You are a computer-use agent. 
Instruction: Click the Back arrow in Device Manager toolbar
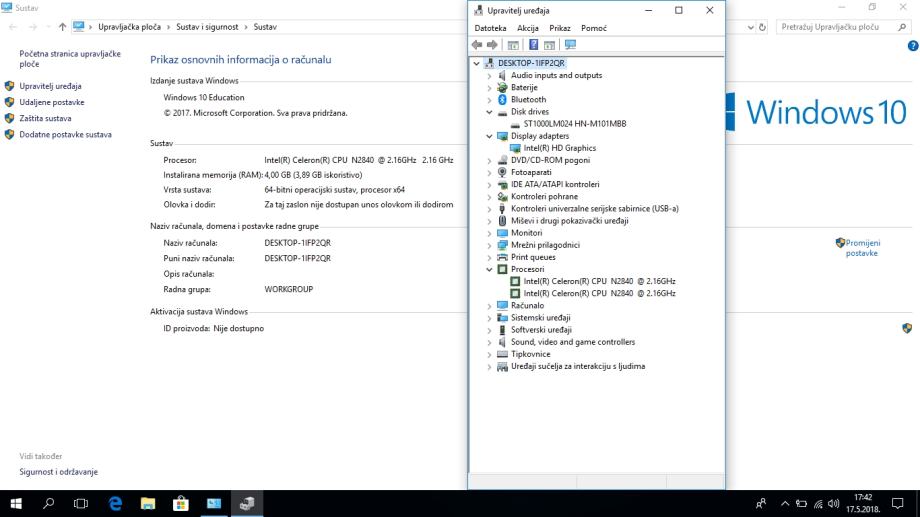[x=477, y=45]
